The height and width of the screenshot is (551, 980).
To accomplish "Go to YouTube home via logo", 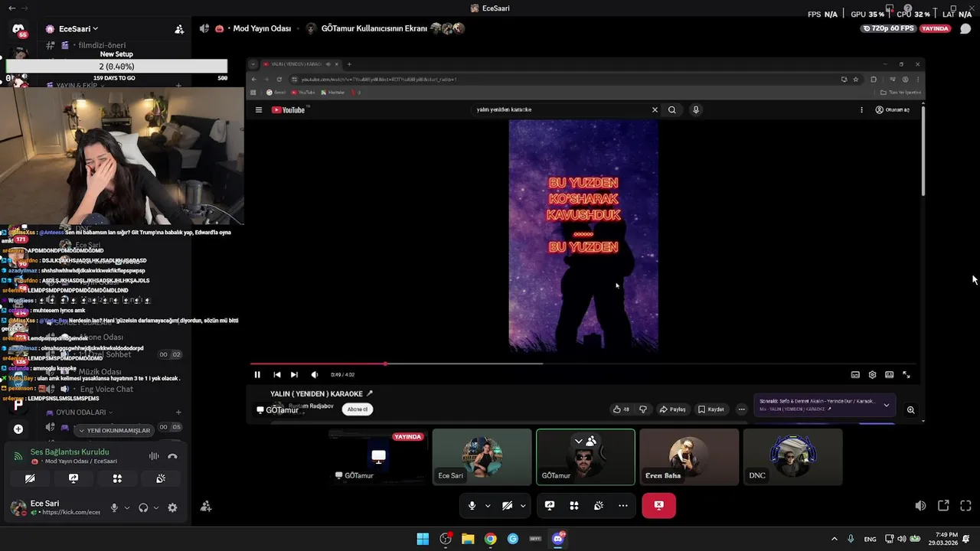I will [x=288, y=109].
